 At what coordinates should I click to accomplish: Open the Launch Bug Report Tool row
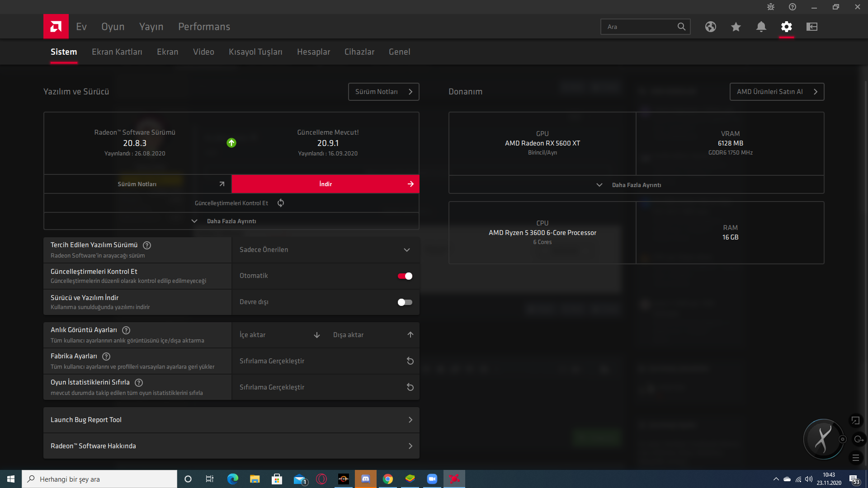[231, 420]
